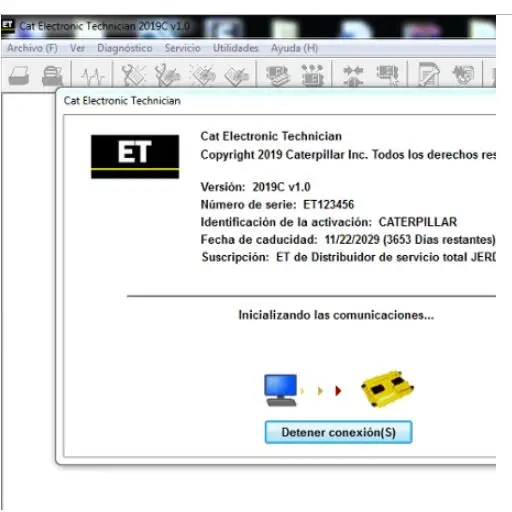This screenshot has height=512, width=512.
Task: Click the Detener conexión(S) button
Action: click(x=338, y=432)
